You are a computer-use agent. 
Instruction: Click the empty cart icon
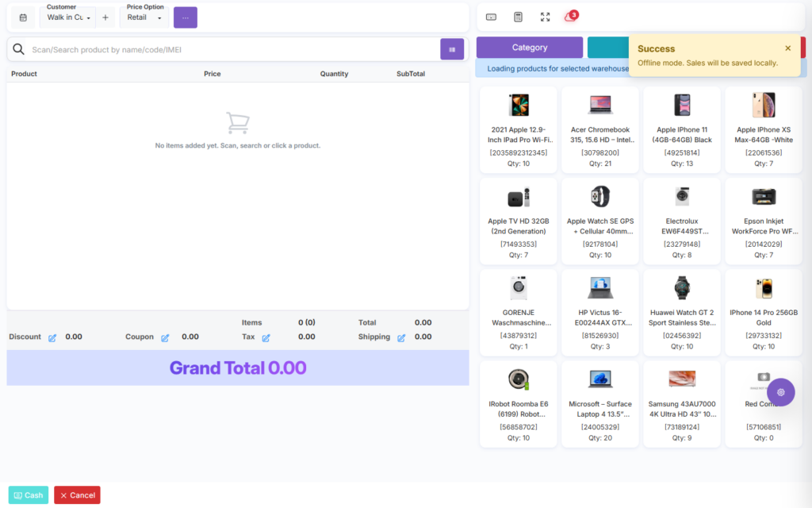238,122
